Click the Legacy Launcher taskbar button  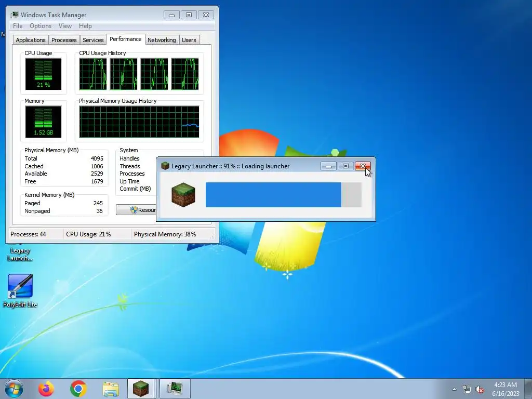(141, 389)
